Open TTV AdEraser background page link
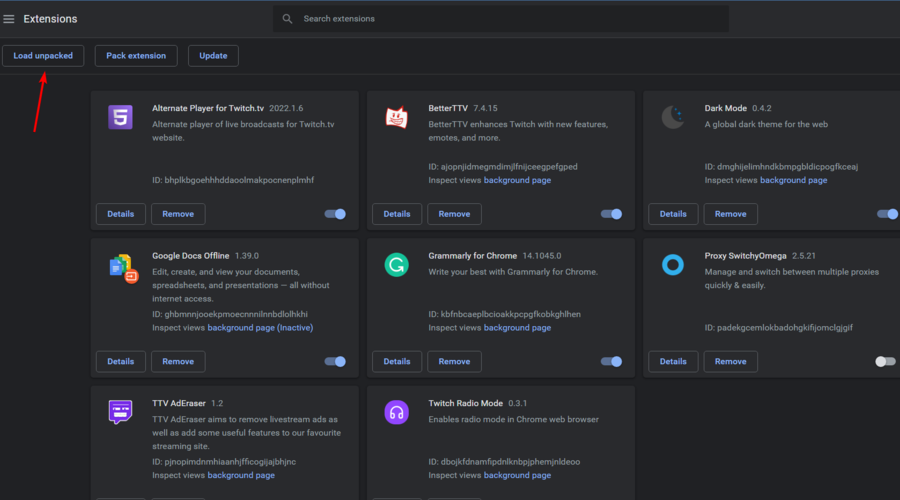Viewport: 900px width, 500px height. click(x=241, y=475)
